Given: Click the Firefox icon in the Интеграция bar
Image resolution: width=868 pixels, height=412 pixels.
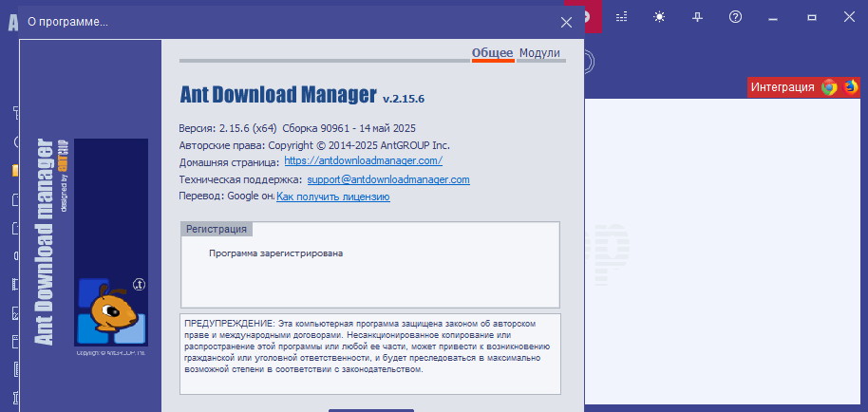Looking at the screenshot, I should pos(850,86).
